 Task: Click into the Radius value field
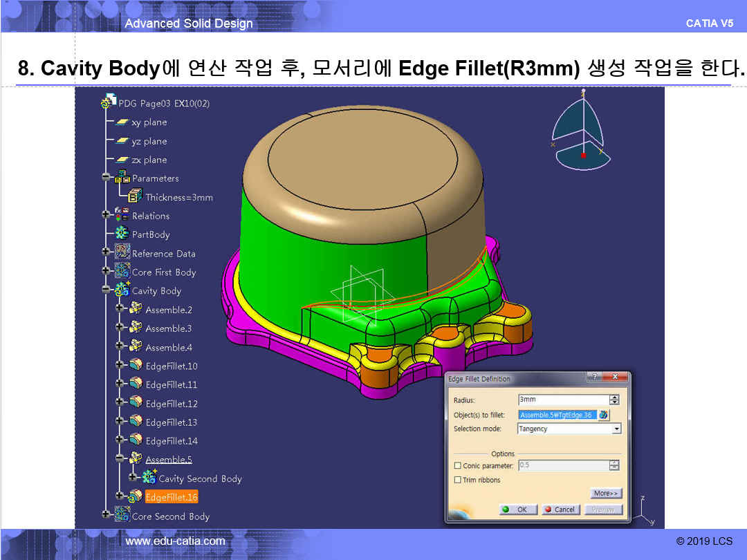click(562, 400)
